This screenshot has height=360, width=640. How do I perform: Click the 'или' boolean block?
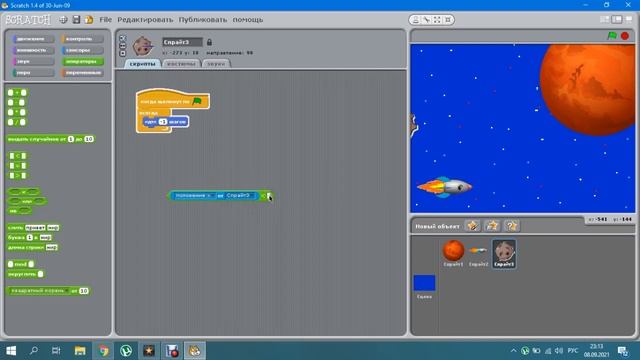[x=27, y=201]
